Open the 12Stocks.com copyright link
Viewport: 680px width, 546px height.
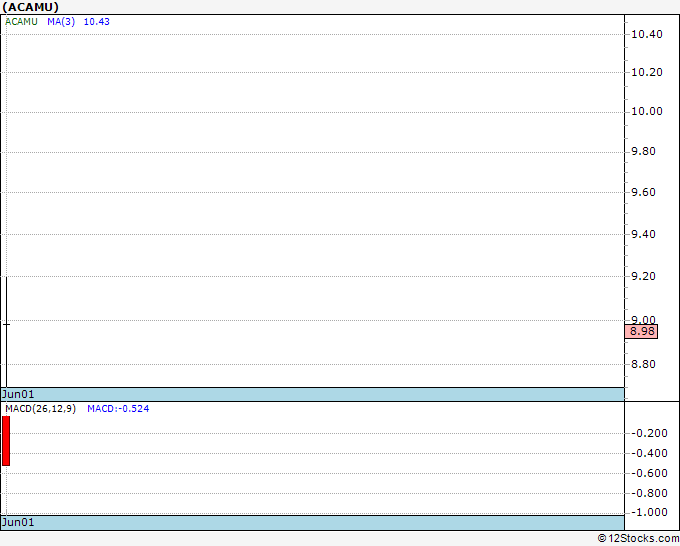point(638,539)
